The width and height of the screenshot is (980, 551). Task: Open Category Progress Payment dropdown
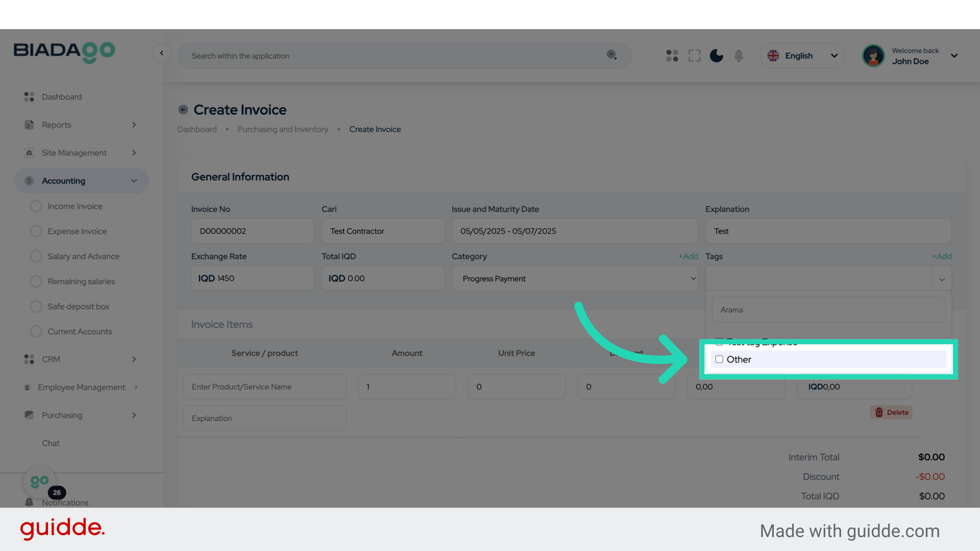click(574, 279)
